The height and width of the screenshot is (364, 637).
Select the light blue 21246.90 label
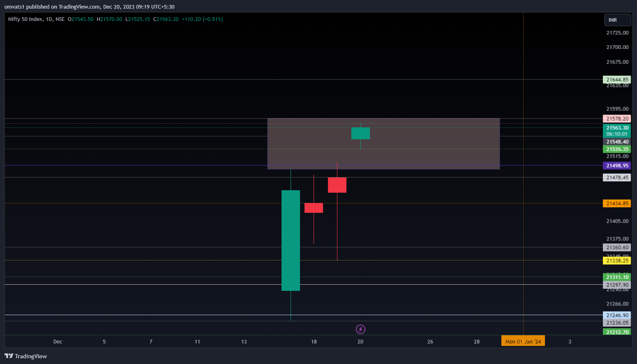coord(617,315)
